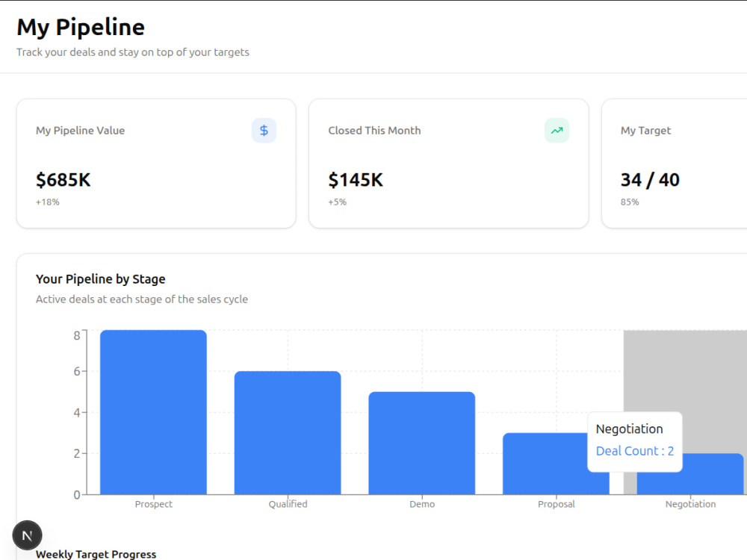This screenshot has height=560, width=747.
Task: Click the Negotiation axis label
Action: tap(690, 504)
